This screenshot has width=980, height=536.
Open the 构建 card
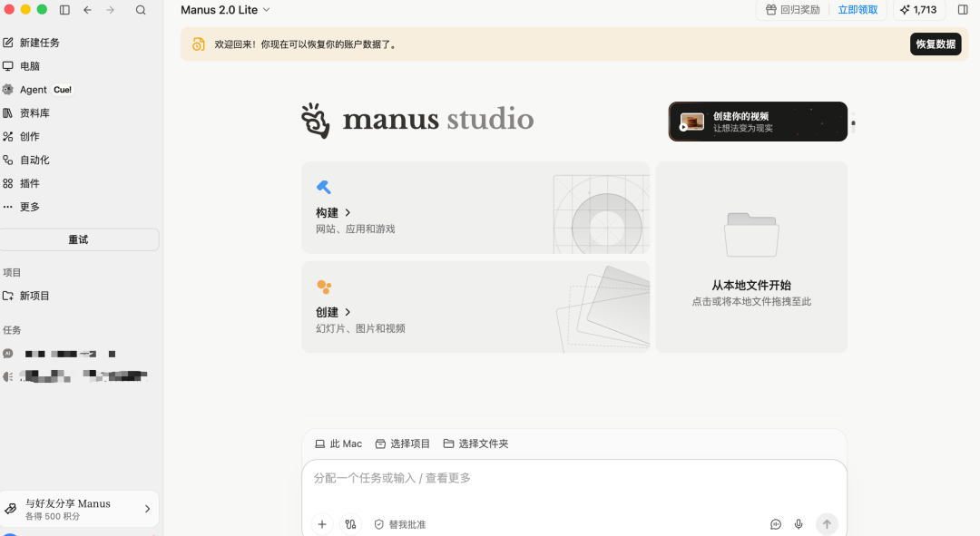tap(475, 208)
